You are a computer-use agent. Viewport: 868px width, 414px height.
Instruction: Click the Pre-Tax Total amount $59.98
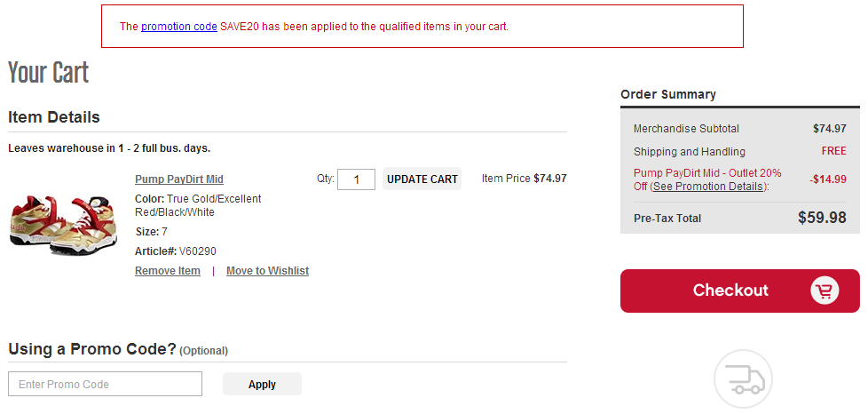click(822, 218)
